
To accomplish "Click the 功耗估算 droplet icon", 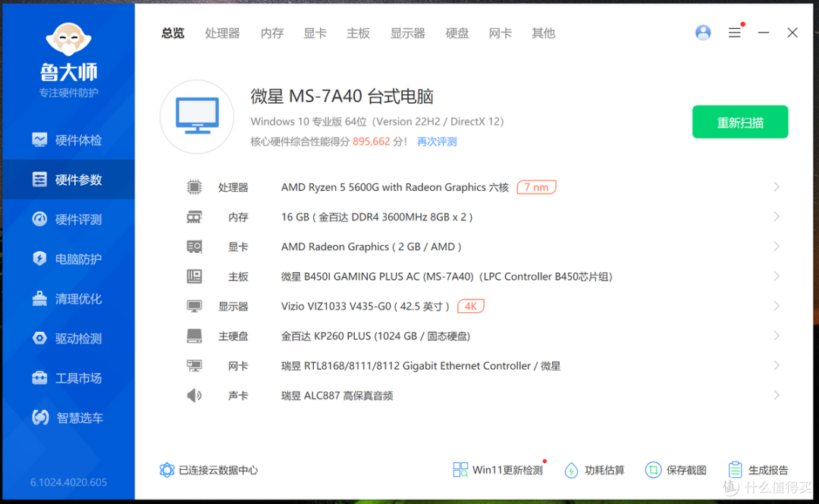I will [x=572, y=470].
